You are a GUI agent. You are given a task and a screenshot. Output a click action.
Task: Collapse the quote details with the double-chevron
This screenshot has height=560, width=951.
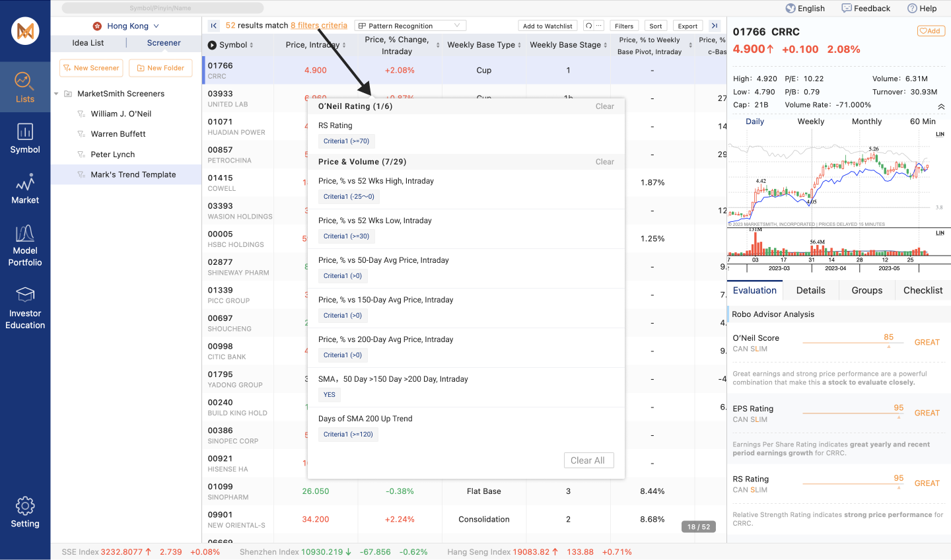(940, 106)
